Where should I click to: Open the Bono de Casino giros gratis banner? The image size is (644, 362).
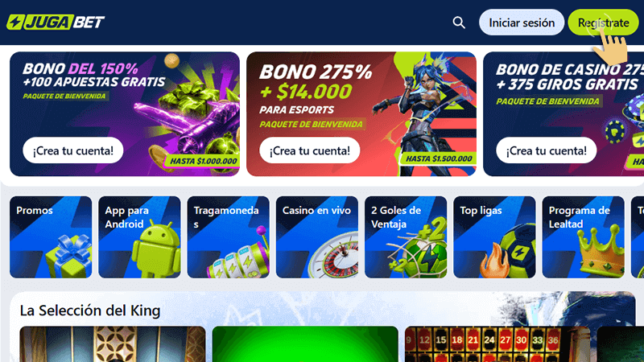coord(563,114)
